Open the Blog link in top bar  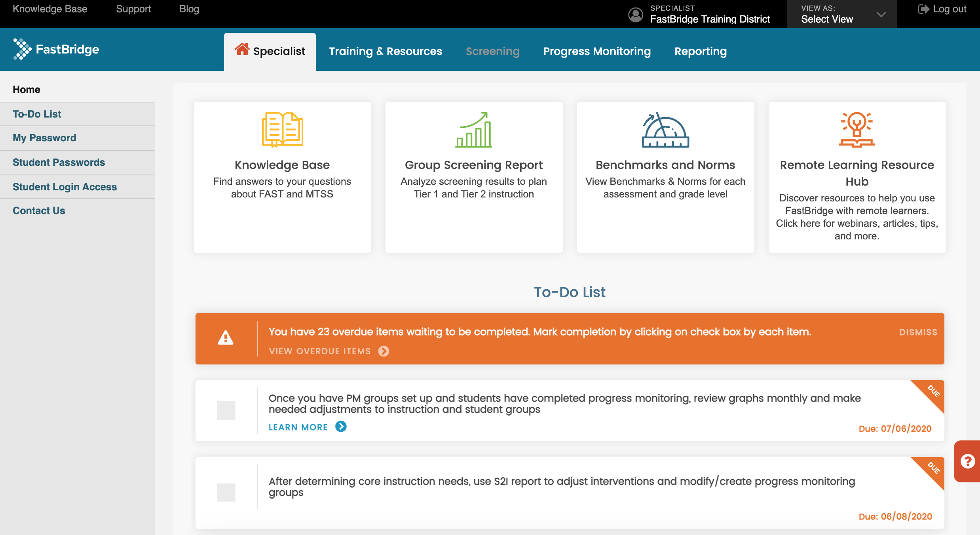click(189, 9)
